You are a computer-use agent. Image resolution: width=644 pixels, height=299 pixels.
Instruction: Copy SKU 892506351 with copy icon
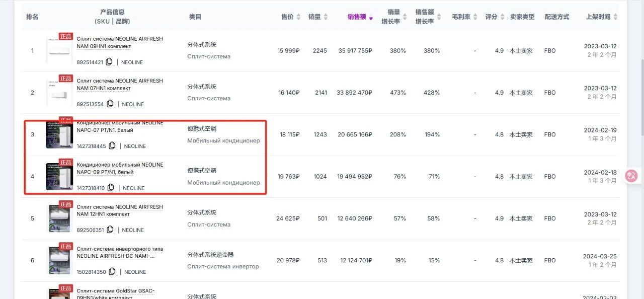[109, 230]
